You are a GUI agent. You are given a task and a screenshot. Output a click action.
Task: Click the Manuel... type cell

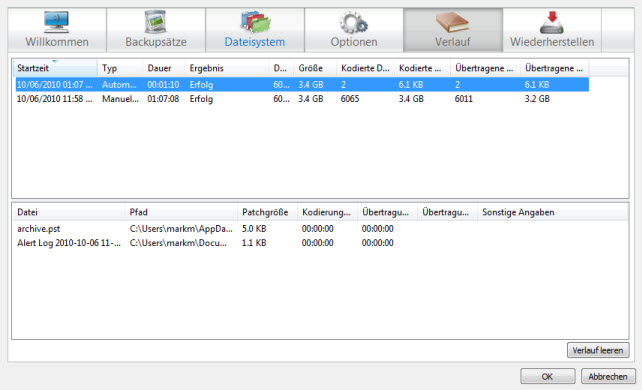(120, 99)
